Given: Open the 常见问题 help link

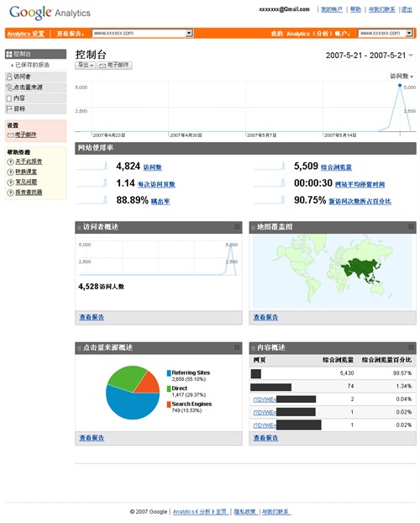Looking at the screenshot, I should tap(26, 182).
